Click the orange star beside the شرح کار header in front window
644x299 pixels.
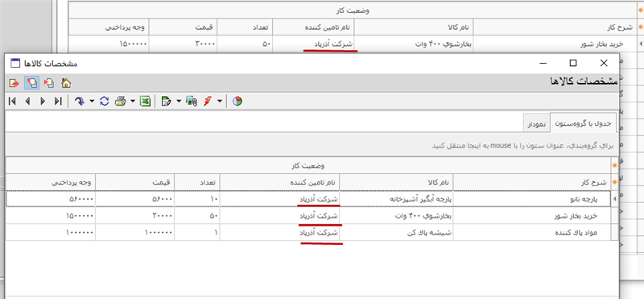(x=614, y=182)
